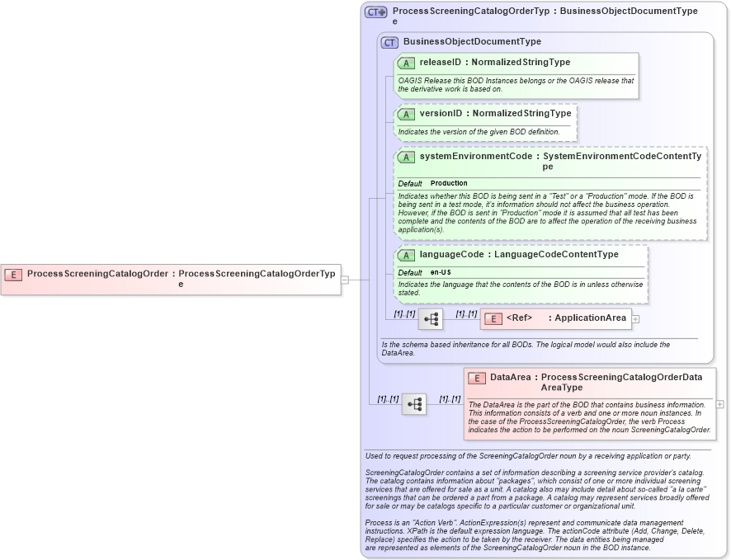The width and height of the screenshot is (731, 560).
Task: Expand the ApplicationArea Ref plus button
Action: (x=634, y=318)
